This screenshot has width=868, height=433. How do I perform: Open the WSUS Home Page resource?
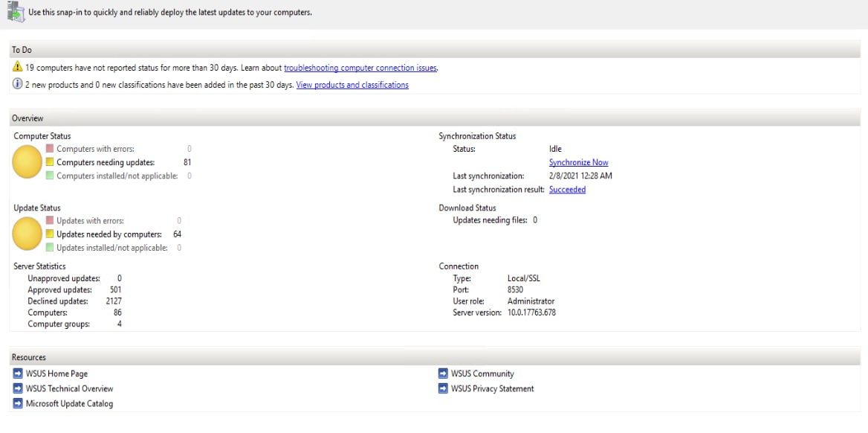56,373
